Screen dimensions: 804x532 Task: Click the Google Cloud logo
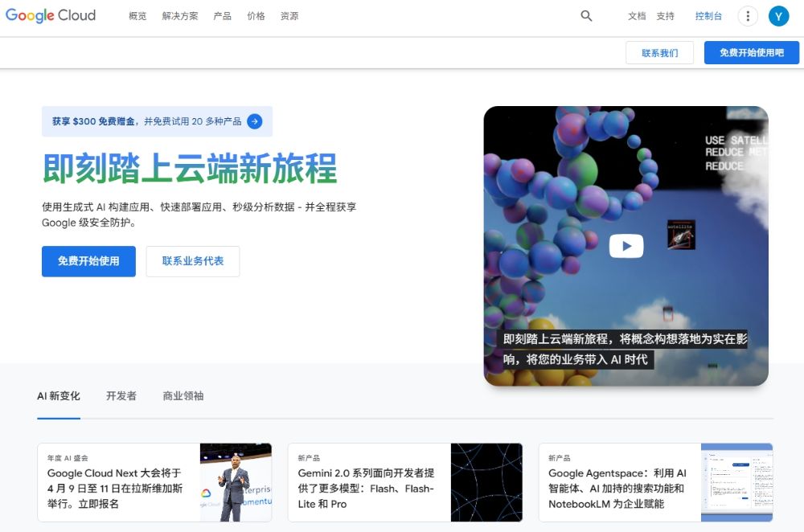pyautogui.click(x=50, y=15)
